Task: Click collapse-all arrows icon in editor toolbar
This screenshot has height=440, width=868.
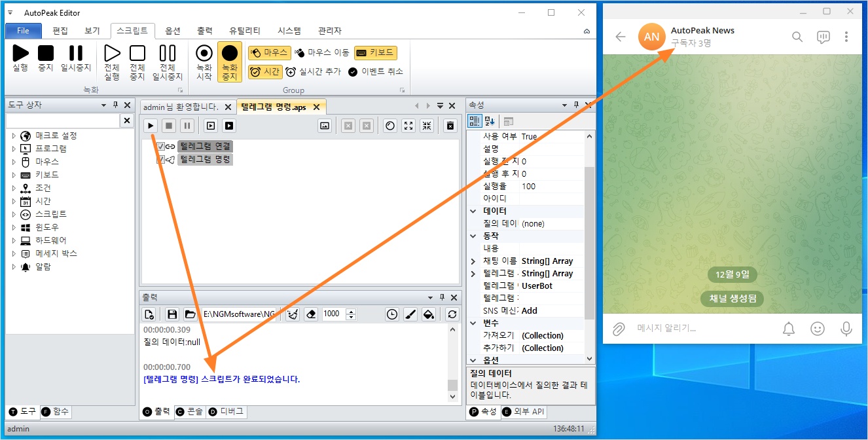Action: tap(427, 126)
